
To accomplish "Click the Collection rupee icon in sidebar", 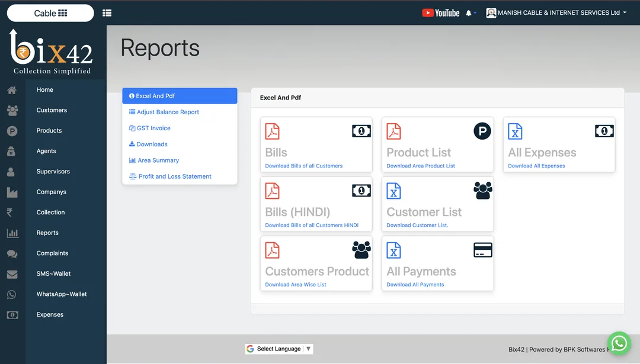I will pyautogui.click(x=10, y=212).
